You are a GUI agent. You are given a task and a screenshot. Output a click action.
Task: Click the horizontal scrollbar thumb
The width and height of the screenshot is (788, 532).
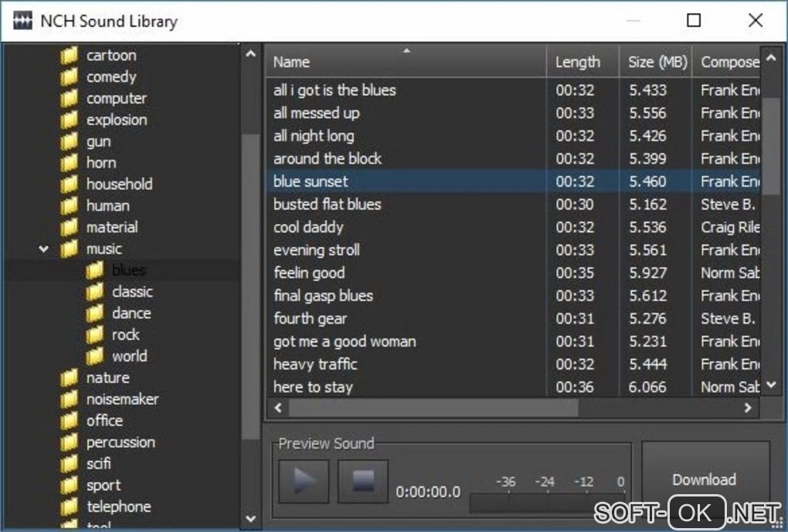(433, 408)
